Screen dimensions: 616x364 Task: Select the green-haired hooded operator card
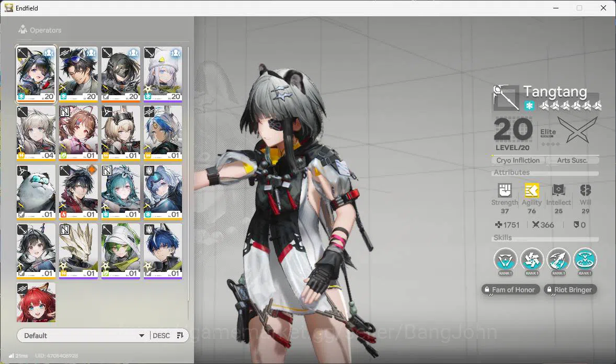tap(121, 251)
